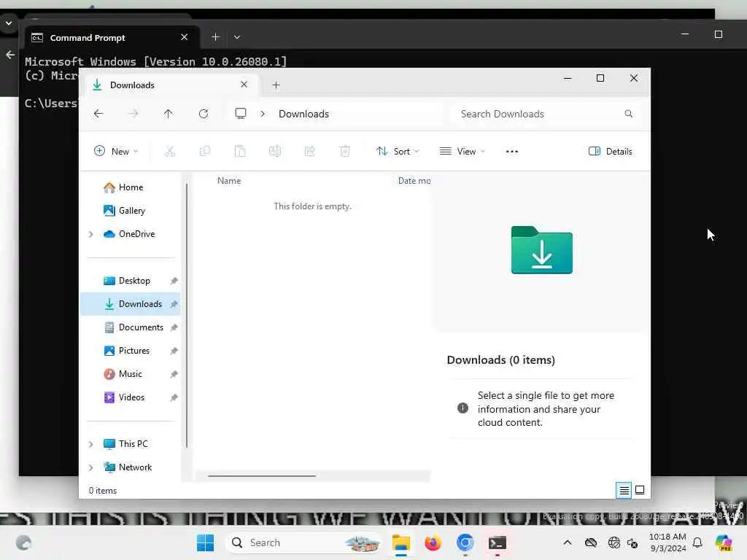Click the Delete trash icon

(x=345, y=152)
